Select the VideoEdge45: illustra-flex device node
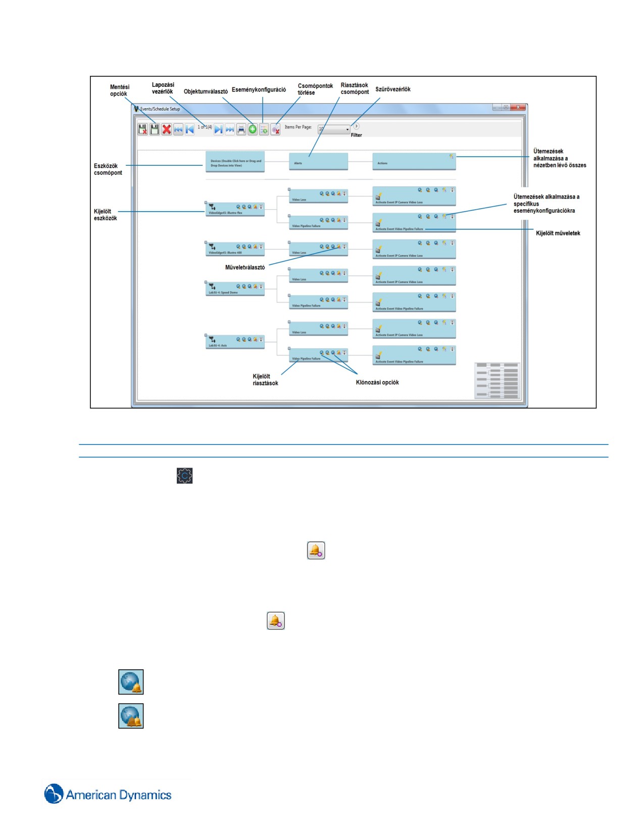644x834 pixels. coord(235,209)
